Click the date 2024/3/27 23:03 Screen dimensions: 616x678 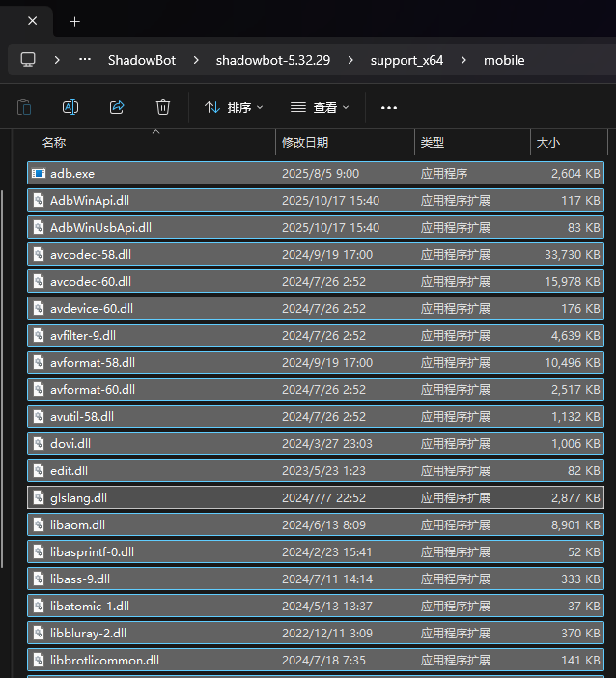pyautogui.click(x=326, y=443)
